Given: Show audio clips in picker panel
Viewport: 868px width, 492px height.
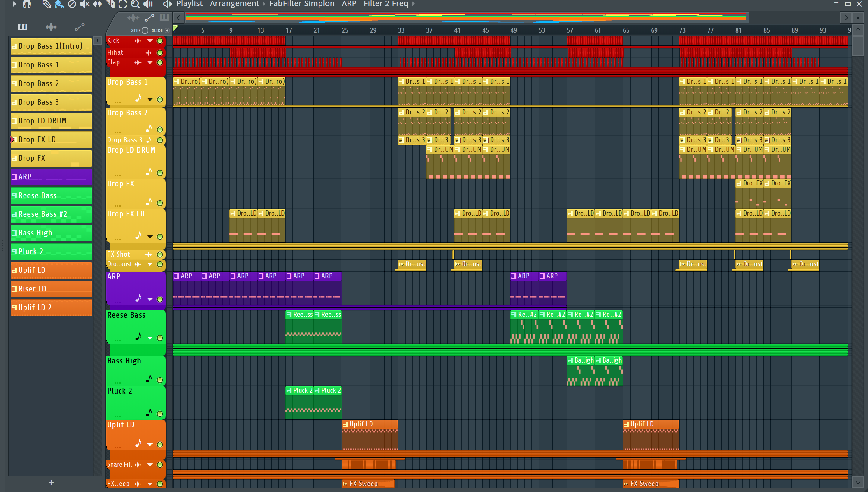Looking at the screenshot, I should (x=51, y=27).
